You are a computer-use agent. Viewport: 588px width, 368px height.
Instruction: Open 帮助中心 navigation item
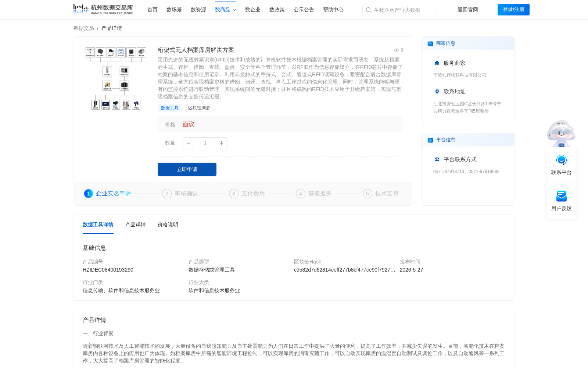333,10
